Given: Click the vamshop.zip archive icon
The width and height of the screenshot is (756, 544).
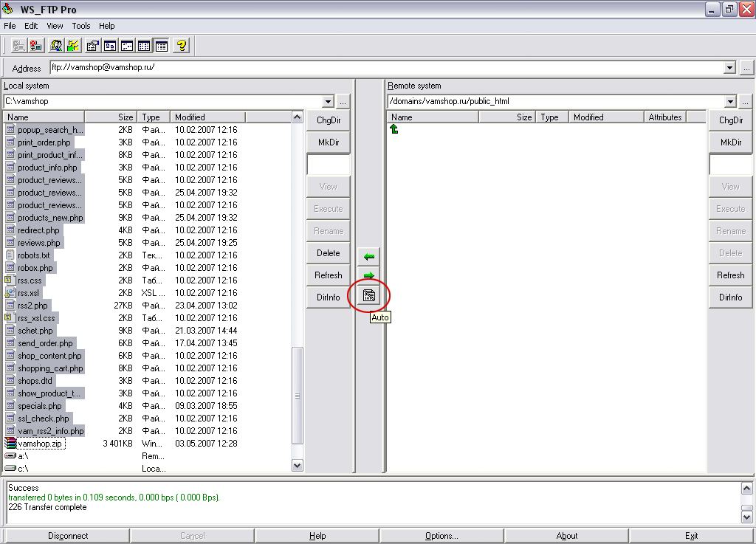Looking at the screenshot, I should [10, 444].
